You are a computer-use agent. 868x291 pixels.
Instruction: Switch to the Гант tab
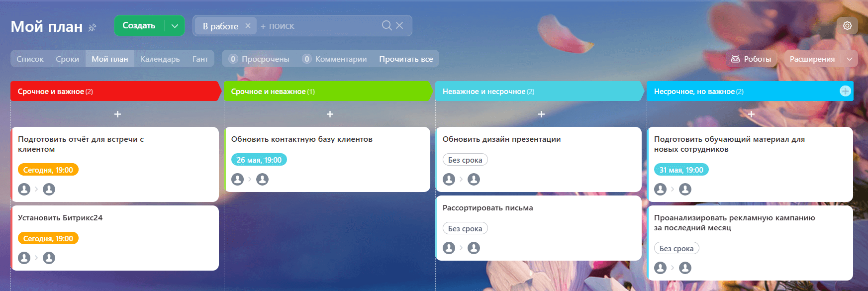click(x=200, y=59)
